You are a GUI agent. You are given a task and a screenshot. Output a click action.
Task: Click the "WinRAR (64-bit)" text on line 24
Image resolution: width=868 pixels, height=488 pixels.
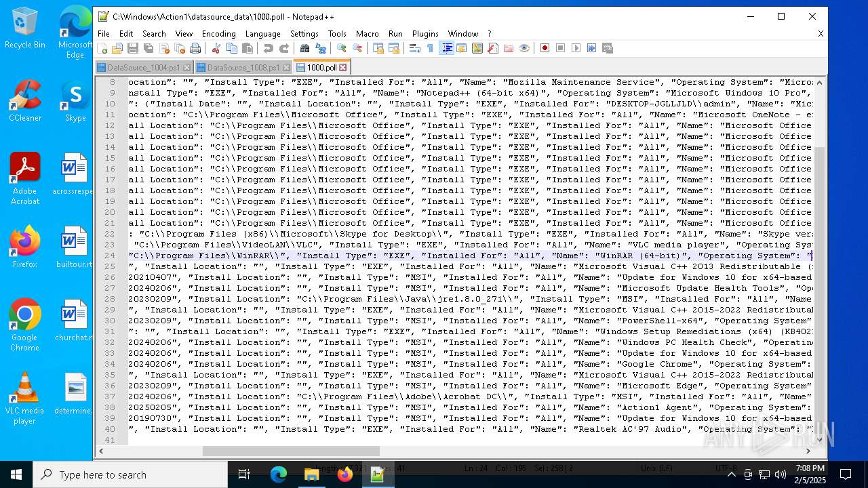click(x=641, y=256)
